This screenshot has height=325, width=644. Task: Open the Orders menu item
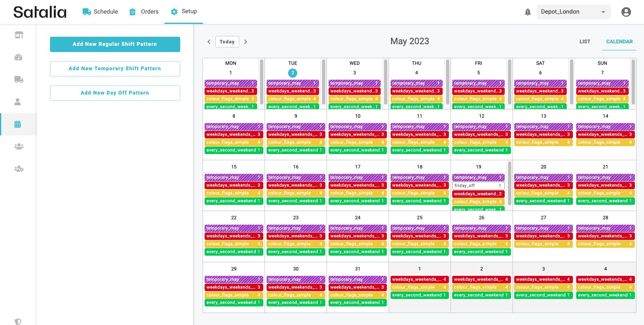point(144,12)
